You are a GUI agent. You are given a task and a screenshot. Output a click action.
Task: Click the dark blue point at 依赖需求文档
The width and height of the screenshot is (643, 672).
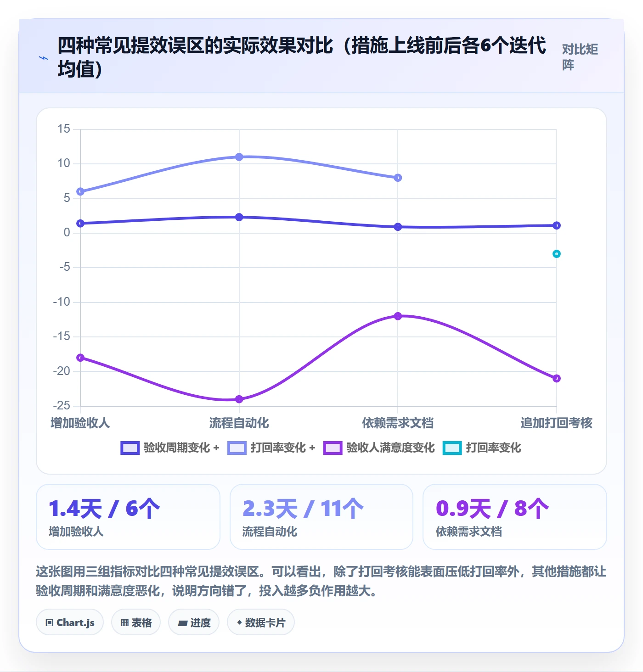[x=398, y=227]
